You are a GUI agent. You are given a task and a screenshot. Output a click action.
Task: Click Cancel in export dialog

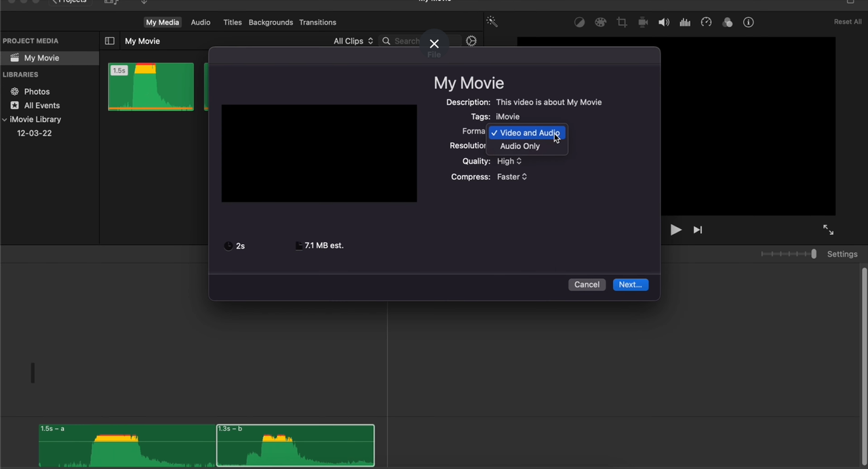click(x=587, y=285)
